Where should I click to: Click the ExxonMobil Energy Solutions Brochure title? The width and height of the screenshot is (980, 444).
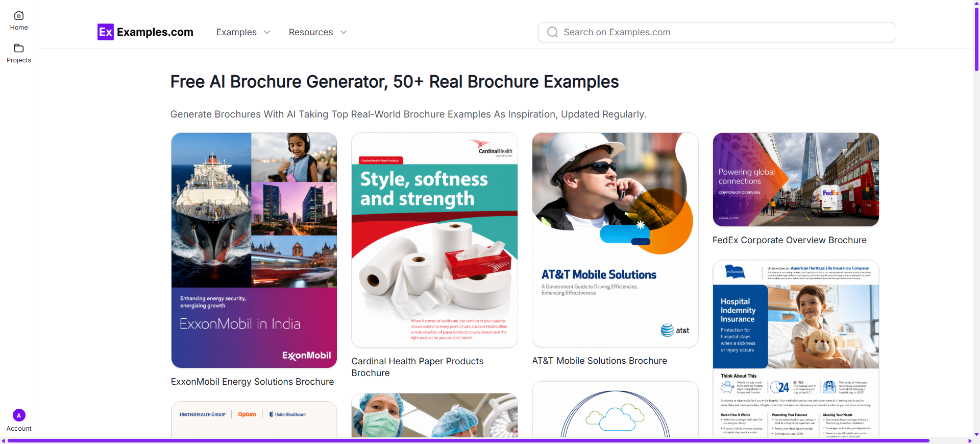252,382
